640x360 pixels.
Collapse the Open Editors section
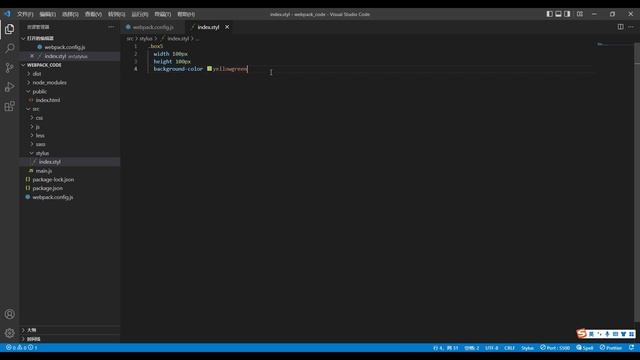click(x=23, y=38)
